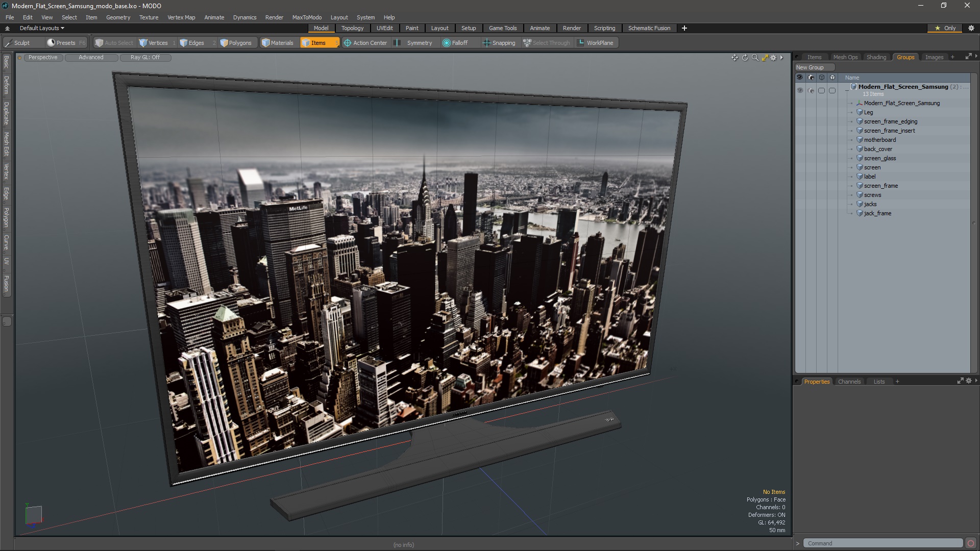Add a new layout tab with plus
Image resolution: width=980 pixels, height=551 pixels.
click(x=684, y=28)
